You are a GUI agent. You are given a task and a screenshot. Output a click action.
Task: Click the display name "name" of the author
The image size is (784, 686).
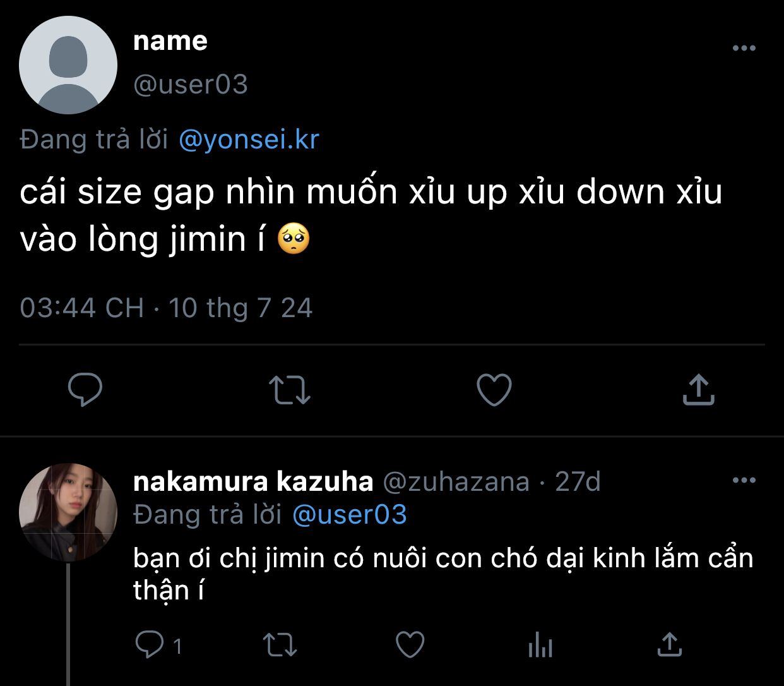click(x=170, y=41)
